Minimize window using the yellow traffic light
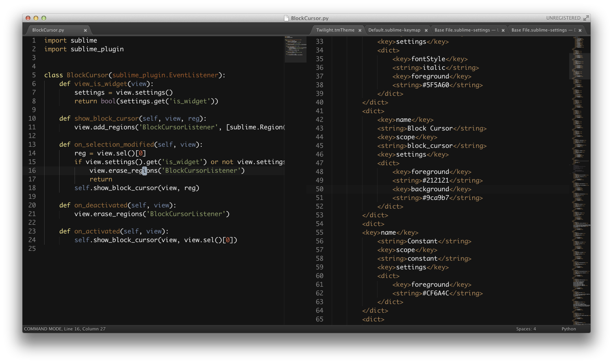This screenshot has width=613, height=364. coord(36,18)
